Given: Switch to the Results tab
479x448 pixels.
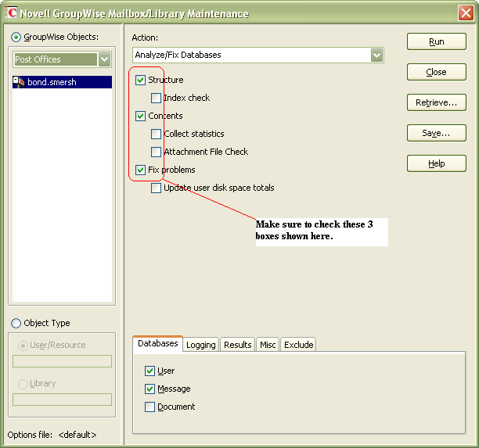Looking at the screenshot, I should coord(237,345).
